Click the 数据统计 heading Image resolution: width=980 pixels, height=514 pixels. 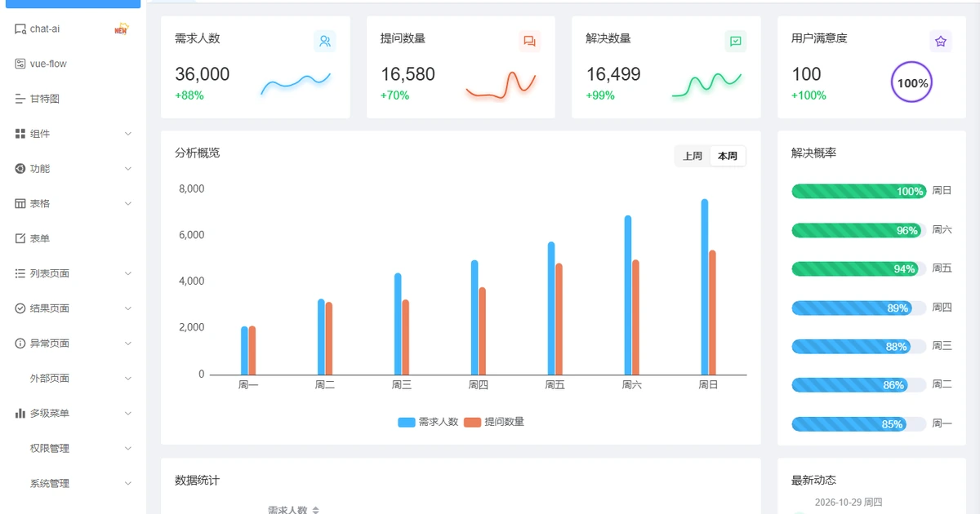[197, 481]
